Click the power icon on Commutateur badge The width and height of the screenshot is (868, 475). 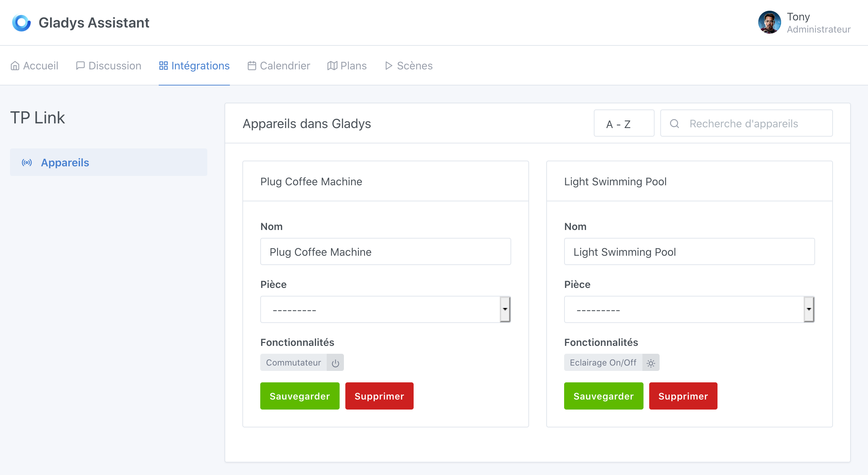click(x=335, y=363)
